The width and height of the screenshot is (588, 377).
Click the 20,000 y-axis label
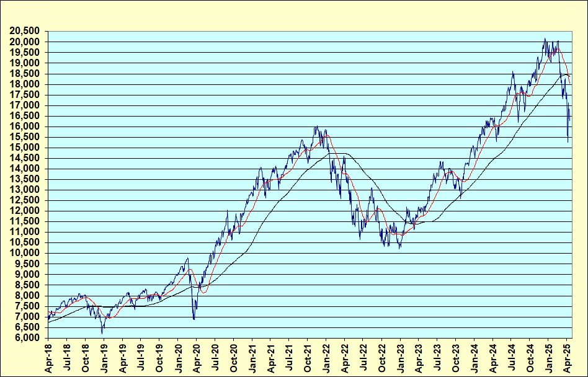(x=24, y=42)
